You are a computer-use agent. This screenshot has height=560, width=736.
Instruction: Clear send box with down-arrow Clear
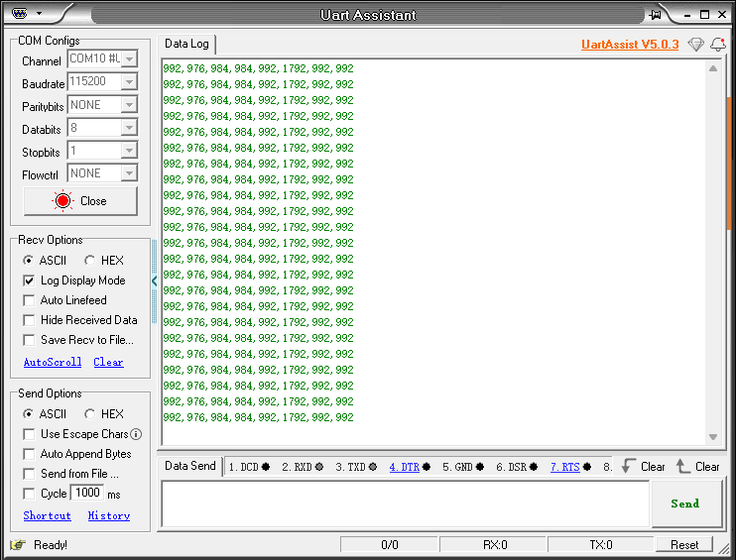pyautogui.click(x=643, y=466)
